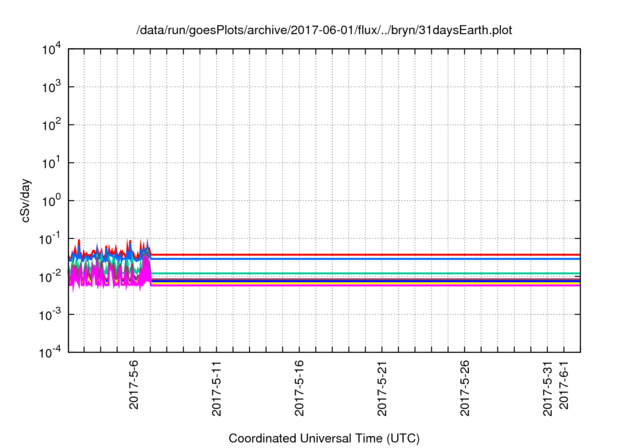Screen dimensions: 640x448
Task: Select the 2017-5-16 date label
Action: 300,388
